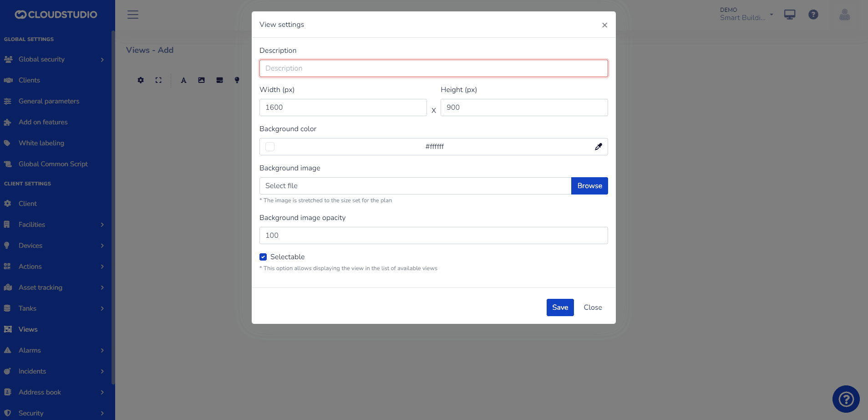The height and width of the screenshot is (420, 868).
Task: Toggle the hamburger sidebar menu
Action: pyautogui.click(x=133, y=15)
